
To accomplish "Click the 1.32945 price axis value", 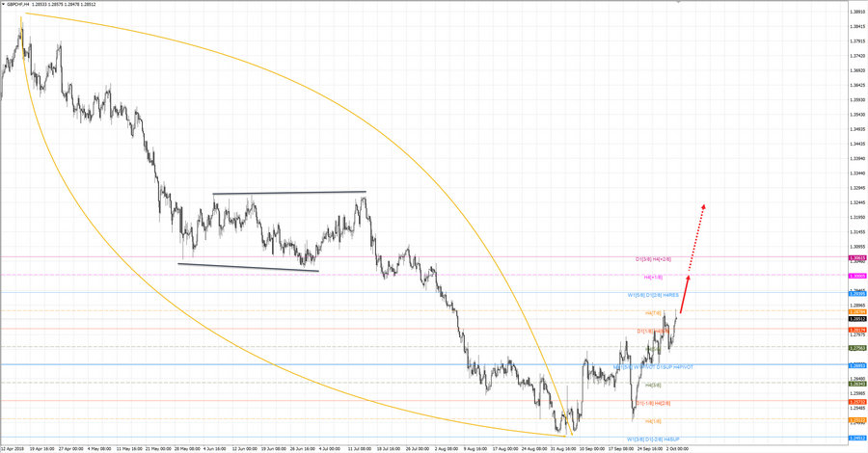I will pyautogui.click(x=857, y=188).
